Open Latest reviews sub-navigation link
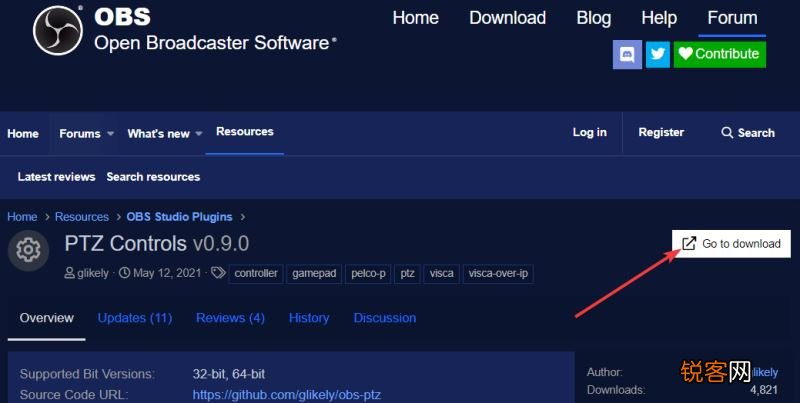The image size is (800, 403). coord(56,177)
